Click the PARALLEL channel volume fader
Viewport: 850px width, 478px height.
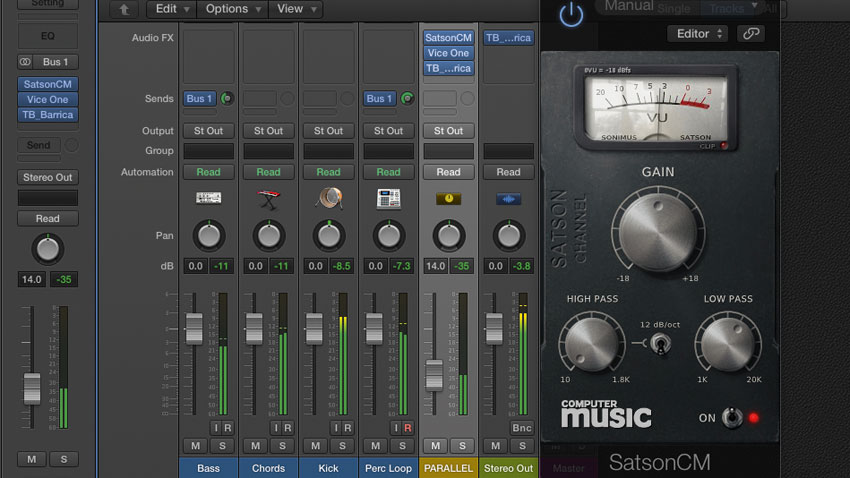(x=434, y=375)
